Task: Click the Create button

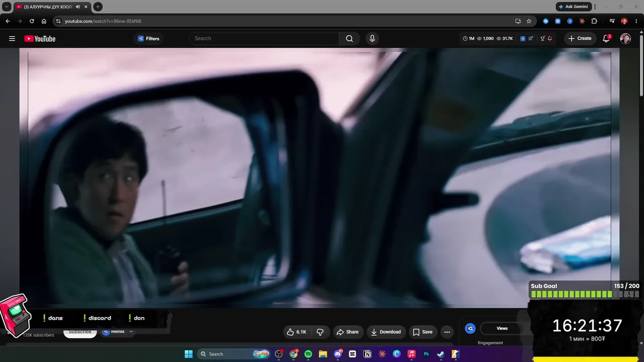Action: (x=580, y=39)
